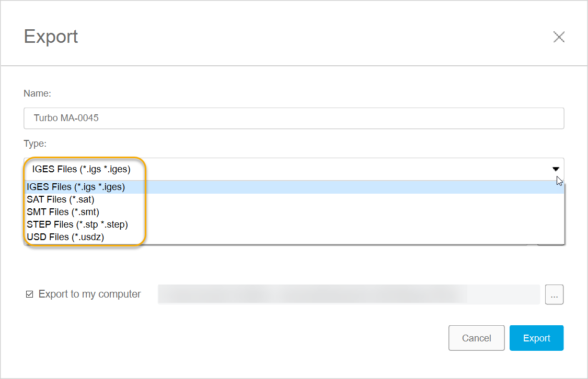Disable the Export to my computer checkbox
This screenshot has height=379, width=588.
[x=29, y=294]
